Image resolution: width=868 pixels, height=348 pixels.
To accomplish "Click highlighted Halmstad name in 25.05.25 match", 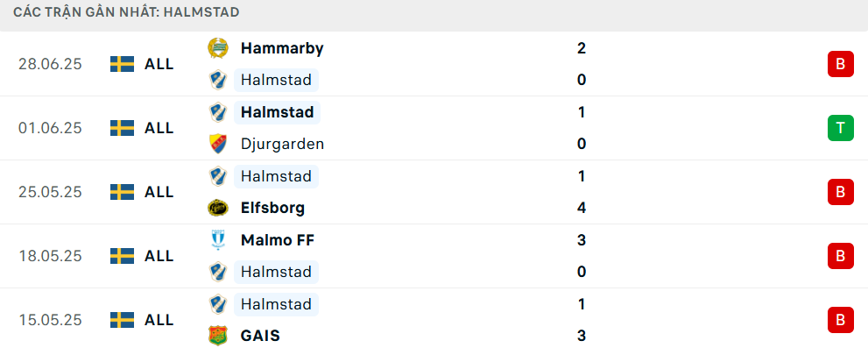I will pos(276,176).
